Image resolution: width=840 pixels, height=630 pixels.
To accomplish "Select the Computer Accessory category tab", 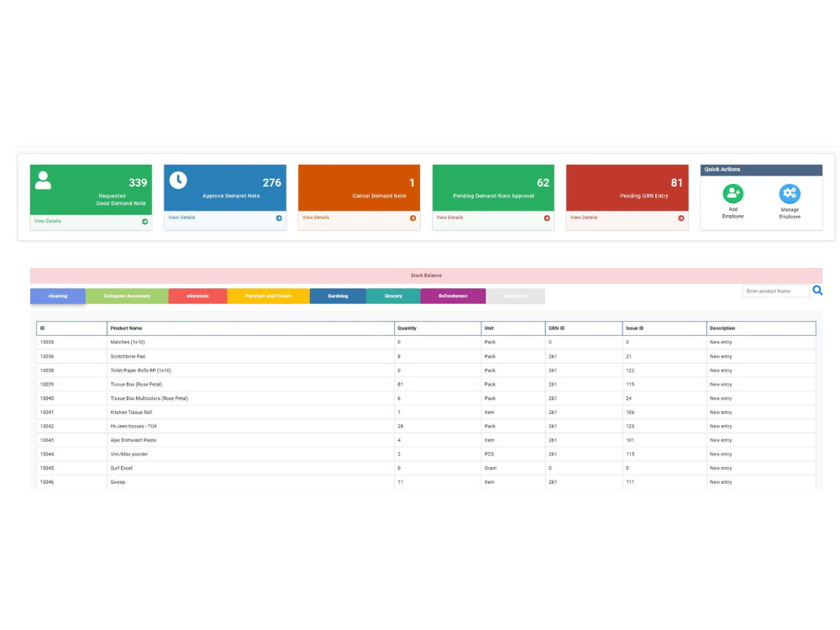I will click(x=127, y=296).
